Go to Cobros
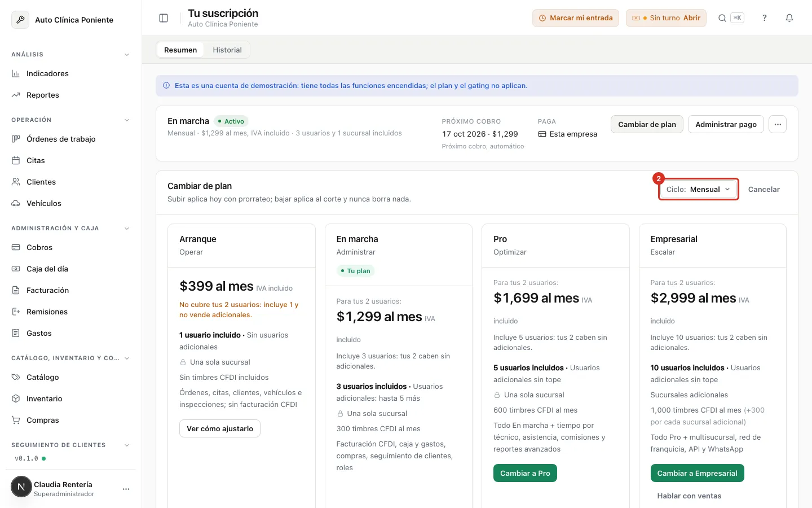812x508 pixels. click(71, 247)
